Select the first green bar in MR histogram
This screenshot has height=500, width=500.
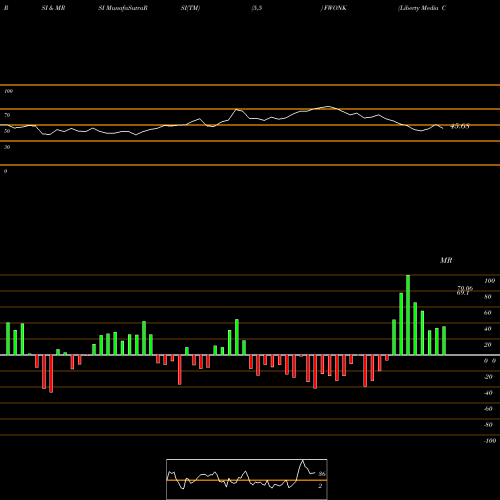pos(8,339)
